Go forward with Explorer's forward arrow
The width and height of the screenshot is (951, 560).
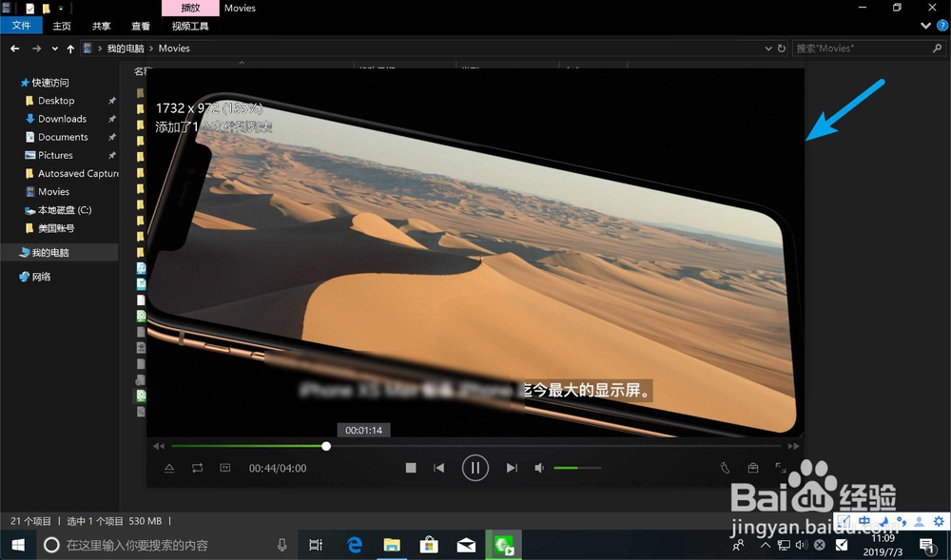click(36, 48)
